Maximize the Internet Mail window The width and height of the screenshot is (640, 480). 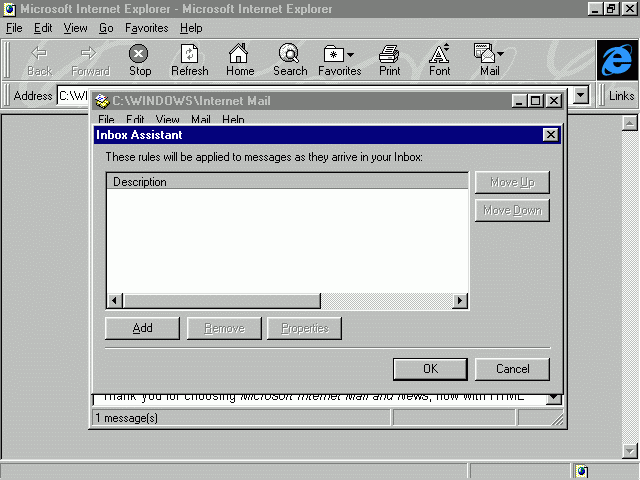click(x=536, y=101)
